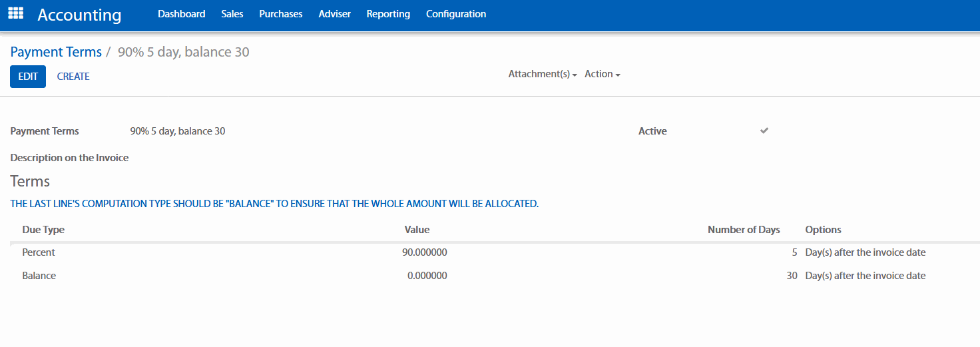The width and height of the screenshot is (980, 347).
Task: Click the Number of Days column header
Action: pyautogui.click(x=743, y=230)
